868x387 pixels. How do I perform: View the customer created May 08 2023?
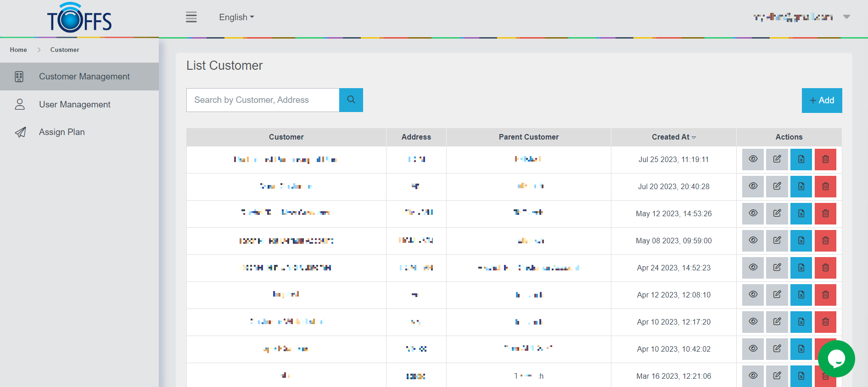tap(753, 241)
